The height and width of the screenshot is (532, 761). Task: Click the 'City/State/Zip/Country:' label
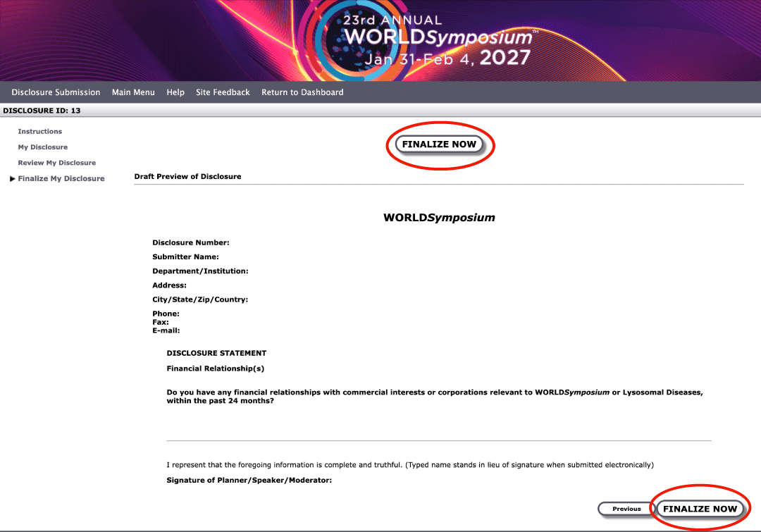point(200,299)
